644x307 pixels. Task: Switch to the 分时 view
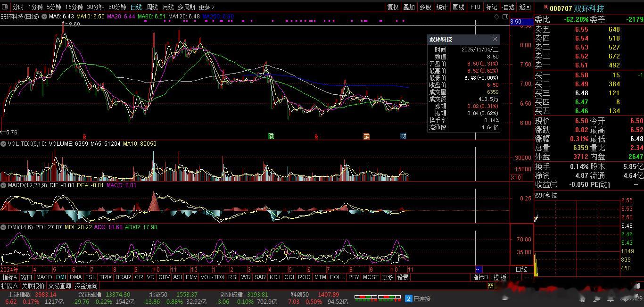coord(18,7)
